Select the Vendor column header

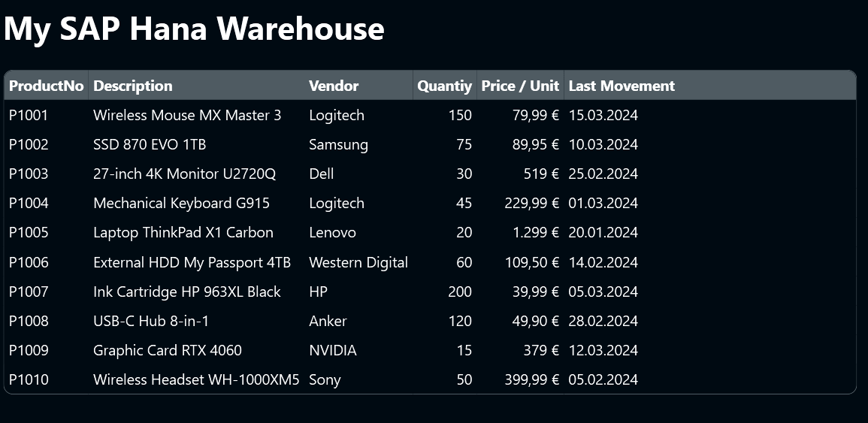point(334,86)
